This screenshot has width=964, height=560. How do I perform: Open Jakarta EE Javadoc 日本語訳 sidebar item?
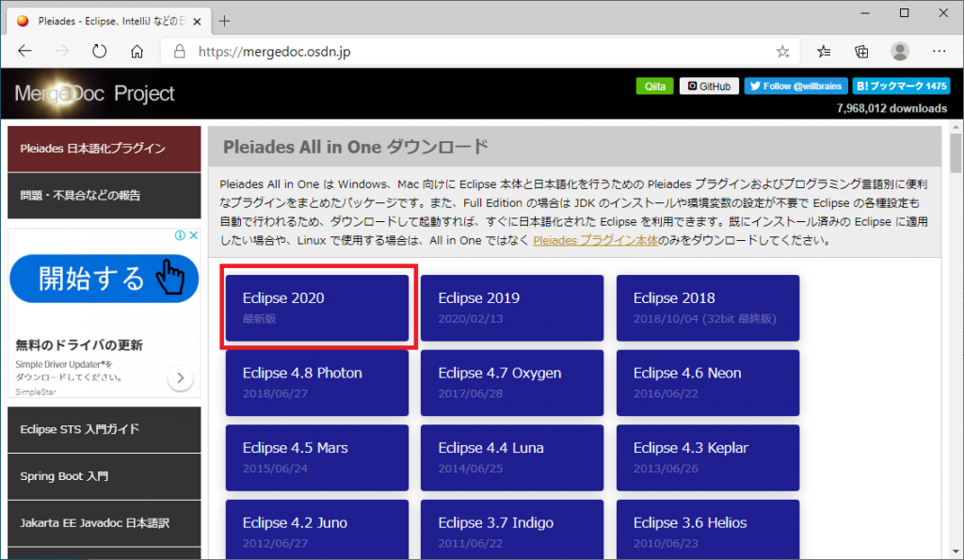(x=104, y=523)
